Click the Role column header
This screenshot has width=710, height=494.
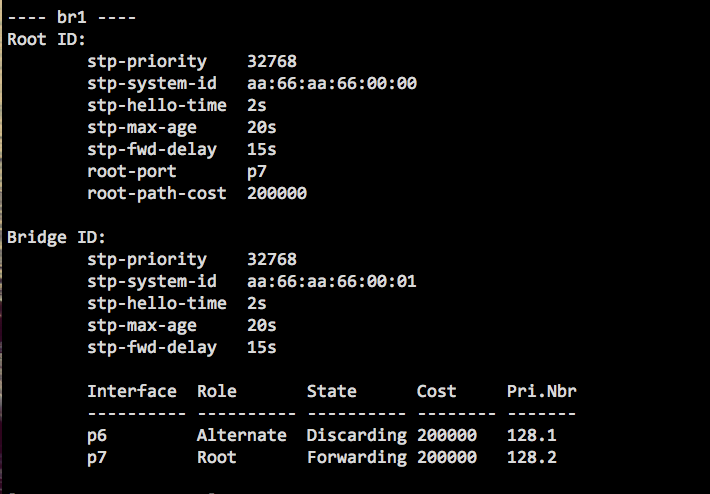point(216,391)
